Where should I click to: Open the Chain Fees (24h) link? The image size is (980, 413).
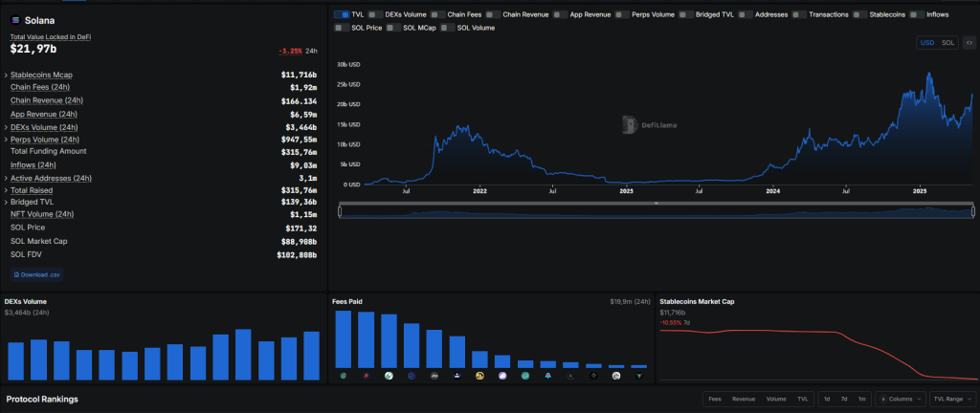(x=40, y=87)
